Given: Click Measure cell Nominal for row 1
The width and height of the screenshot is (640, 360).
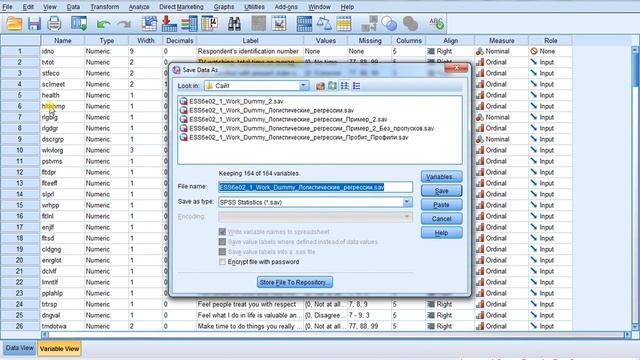Looking at the screenshot, I should click(501, 51).
